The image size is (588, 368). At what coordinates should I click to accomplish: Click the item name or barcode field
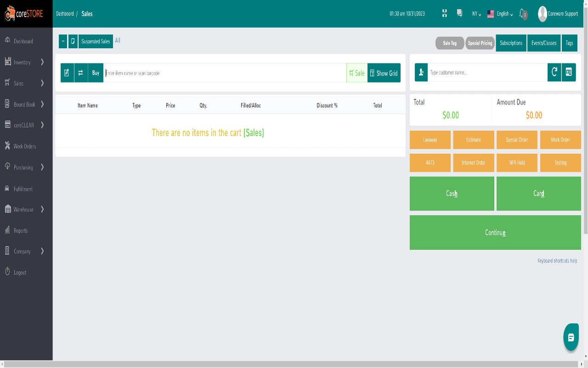pos(225,73)
